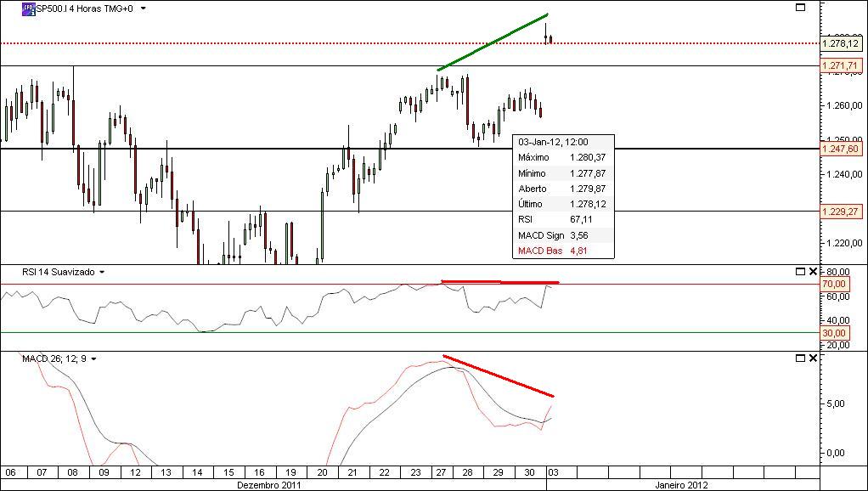Screen dimensions: 868x491
Task: Click date 20 on the time axis
Action: (x=323, y=472)
